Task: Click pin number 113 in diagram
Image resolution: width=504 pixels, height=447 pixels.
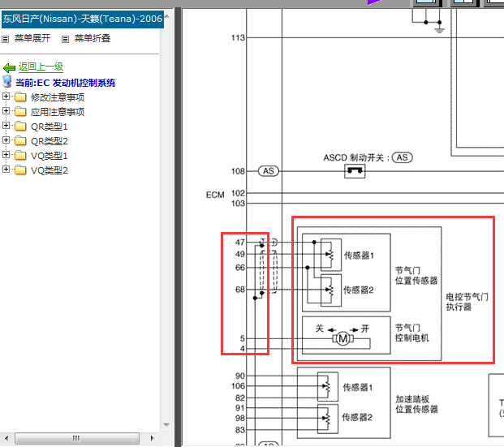Action: 238,38
